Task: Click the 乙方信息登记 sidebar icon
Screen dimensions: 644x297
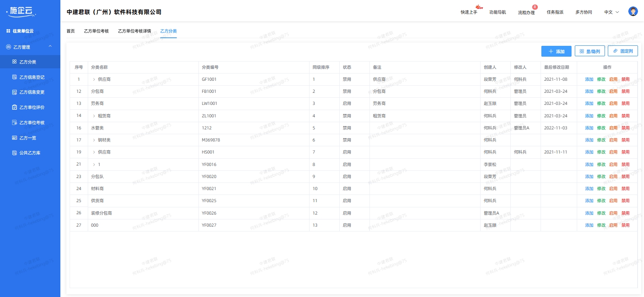Action: pyautogui.click(x=14, y=77)
